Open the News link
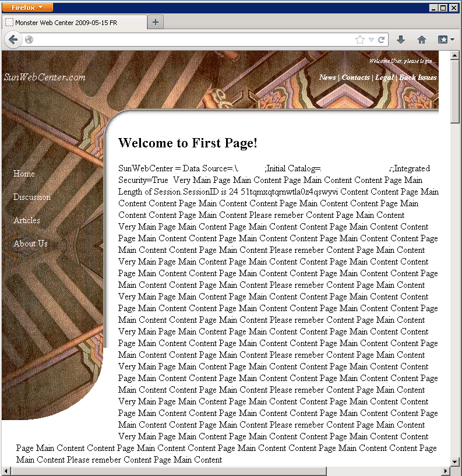 coord(327,77)
